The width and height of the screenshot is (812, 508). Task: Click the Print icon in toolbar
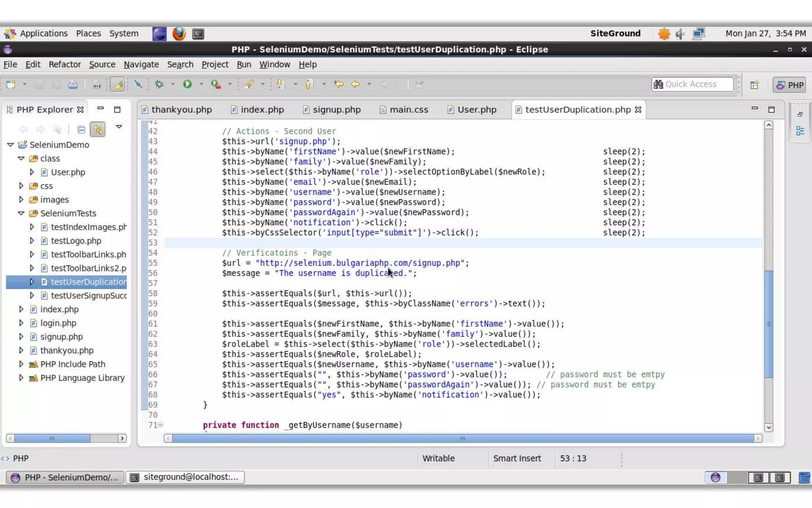pyautogui.click(x=73, y=85)
